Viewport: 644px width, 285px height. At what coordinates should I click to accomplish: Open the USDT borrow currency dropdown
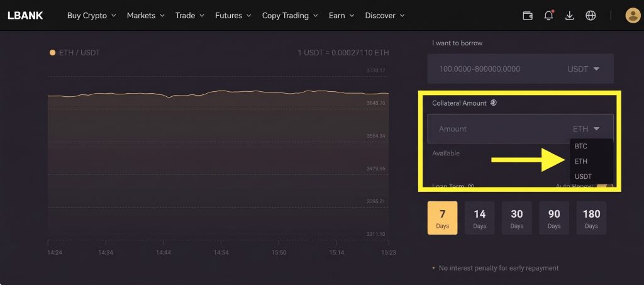coord(583,69)
